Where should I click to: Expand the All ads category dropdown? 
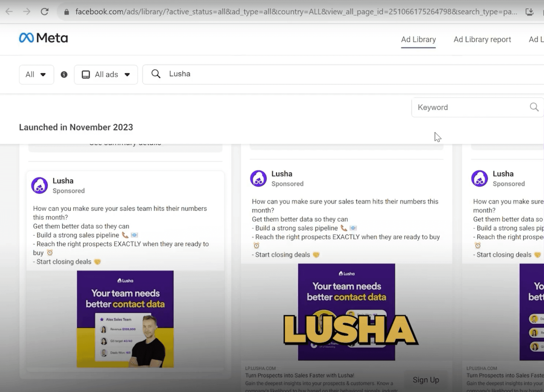pyautogui.click(x=106, y=75)
